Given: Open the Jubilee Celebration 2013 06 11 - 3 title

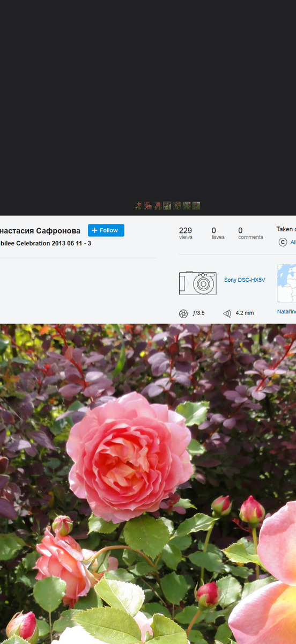Looking at the screenshot, I should 46,244.
